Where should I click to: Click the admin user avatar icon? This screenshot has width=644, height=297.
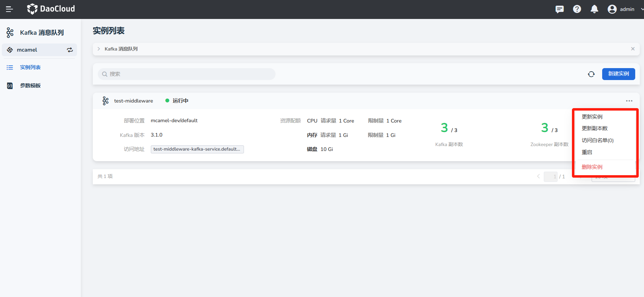[612, 9]
